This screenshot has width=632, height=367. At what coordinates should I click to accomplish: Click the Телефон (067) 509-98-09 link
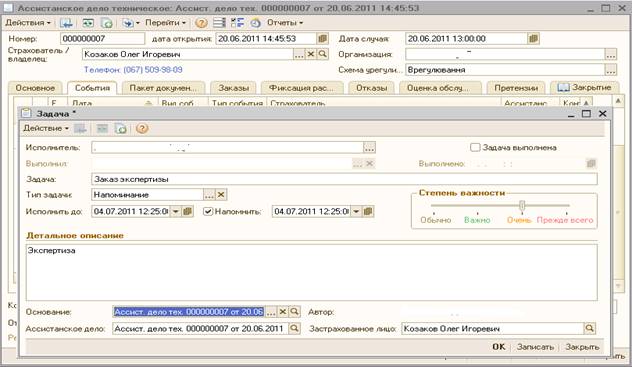pyautogui.click(x=133, y=70)
